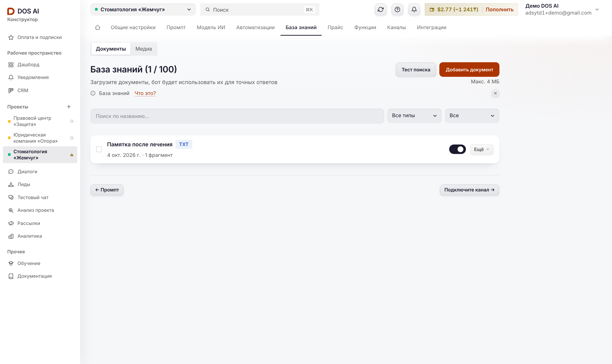Focus the Поиск по названию field
This screenshot has width=612, height=364.
(x=237, y=116)
